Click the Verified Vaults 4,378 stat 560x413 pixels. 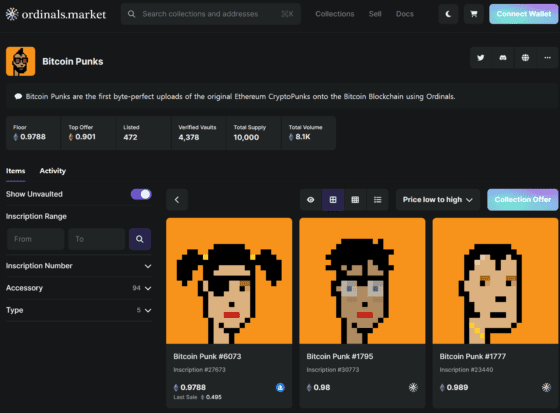click(x=199, y=133)
